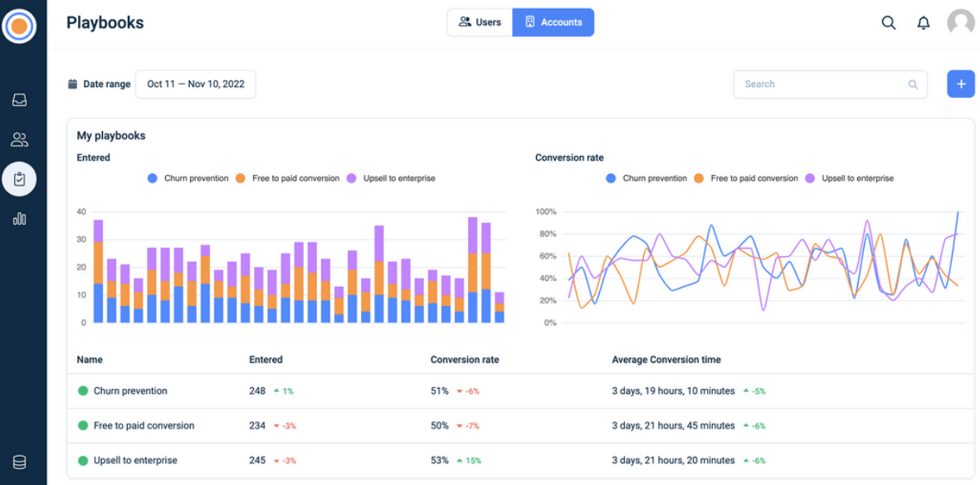The width and height of the screenshot is (980, 485).
Task: Open the Churn prevention playbook row
Action: tap(130, 390)
